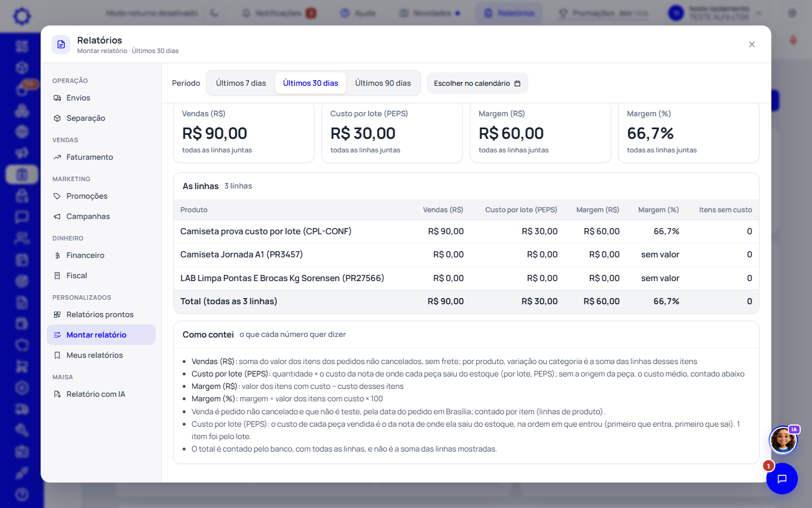Sort by the Margem (%) column header
812x508 pixels.
(658, 209)
